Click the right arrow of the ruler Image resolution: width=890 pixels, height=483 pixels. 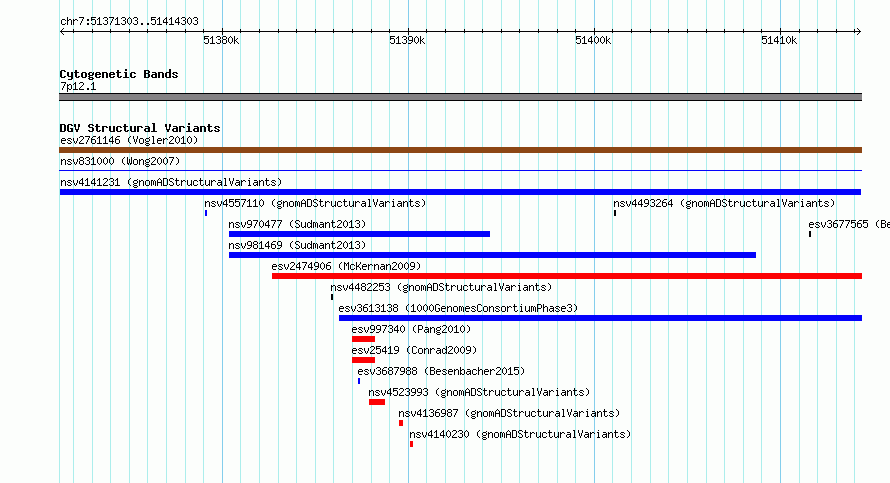pos(858,31)
